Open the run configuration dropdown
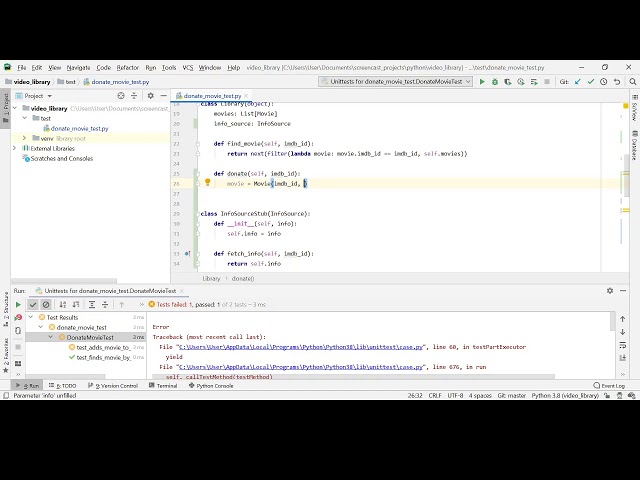 coord(396,82)
